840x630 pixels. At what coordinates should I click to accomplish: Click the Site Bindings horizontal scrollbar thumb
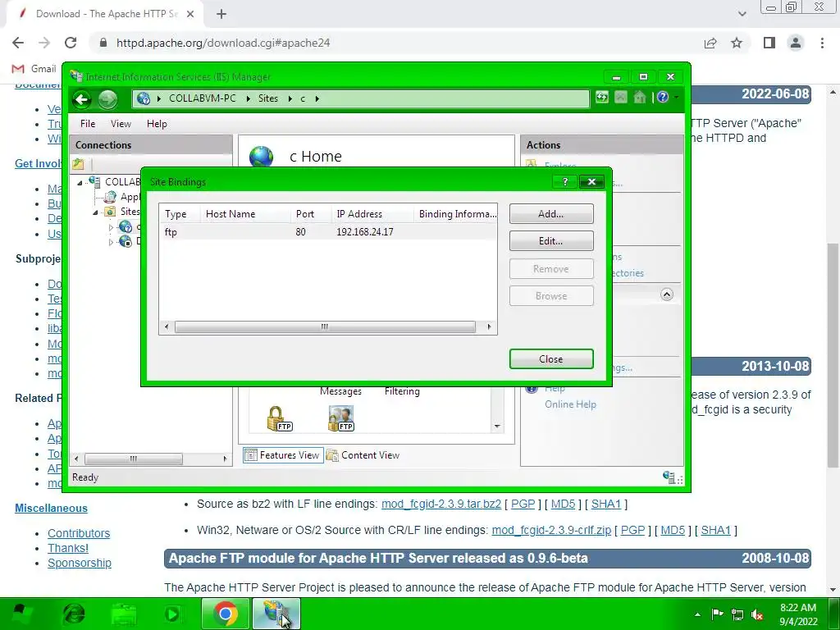click(325, 326)
